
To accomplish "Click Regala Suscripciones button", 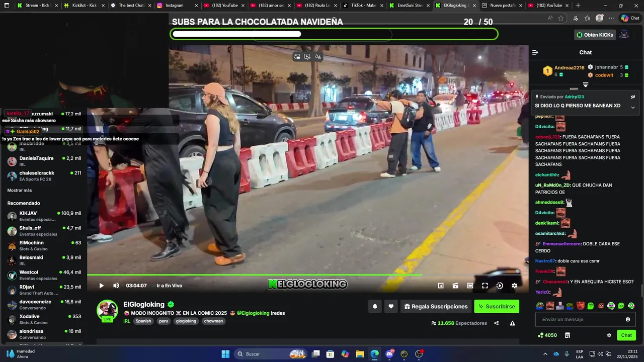I will coord(436,306).
